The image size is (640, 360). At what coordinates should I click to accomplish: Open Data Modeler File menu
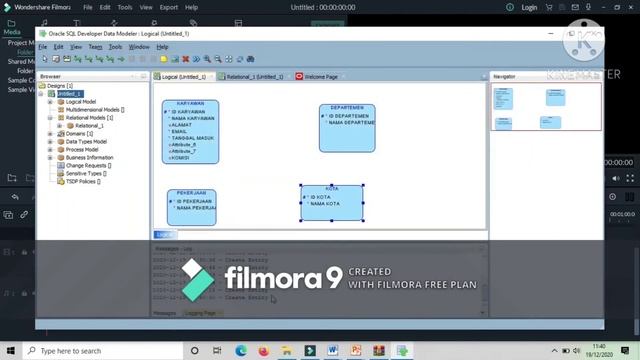(42, 47)
